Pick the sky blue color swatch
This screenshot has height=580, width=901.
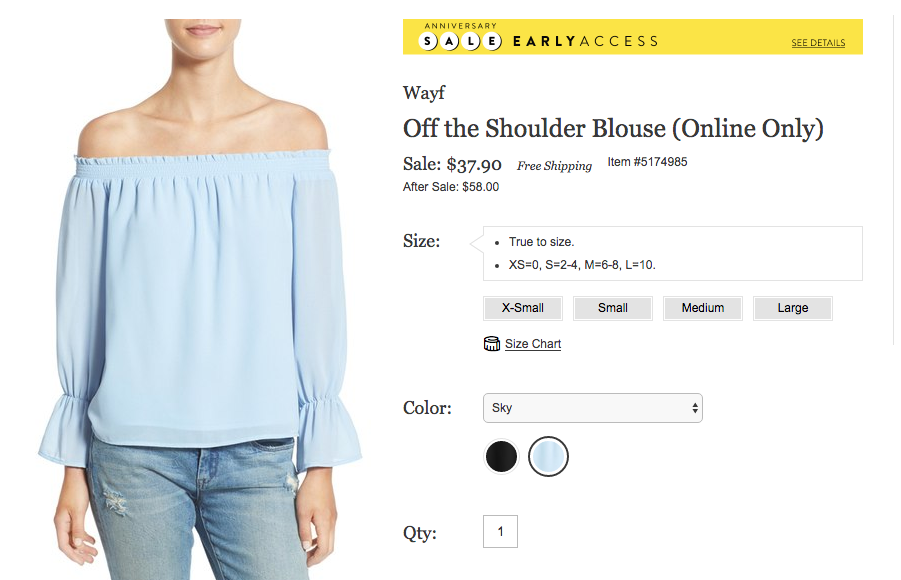click(548, 456)
